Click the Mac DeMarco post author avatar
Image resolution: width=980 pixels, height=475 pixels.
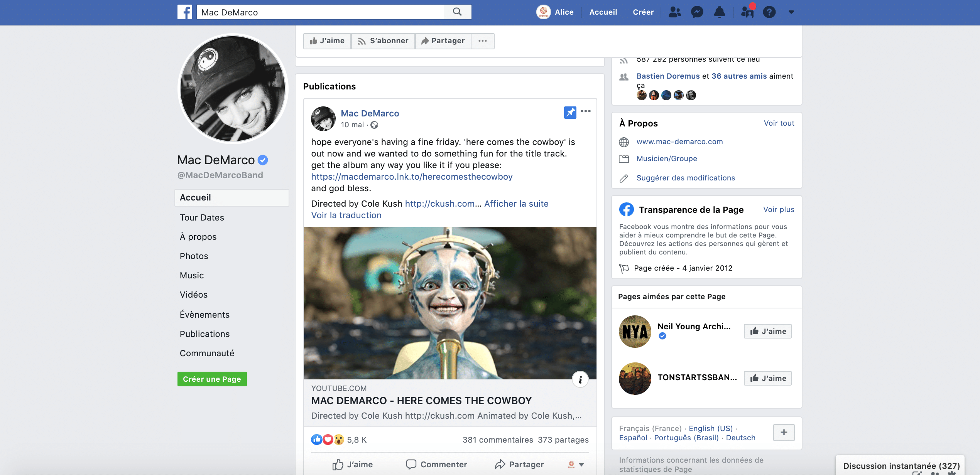323,118
